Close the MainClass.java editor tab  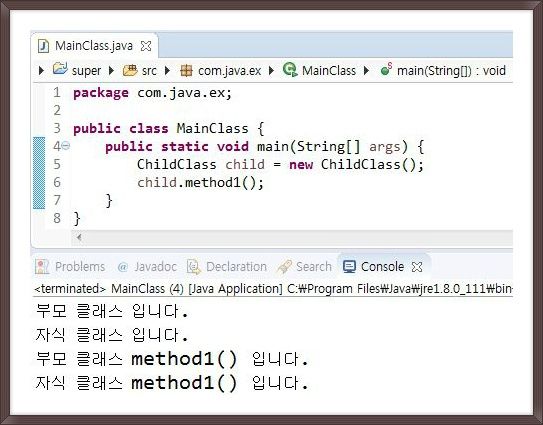pyautogui.click(x=146, y=46)
